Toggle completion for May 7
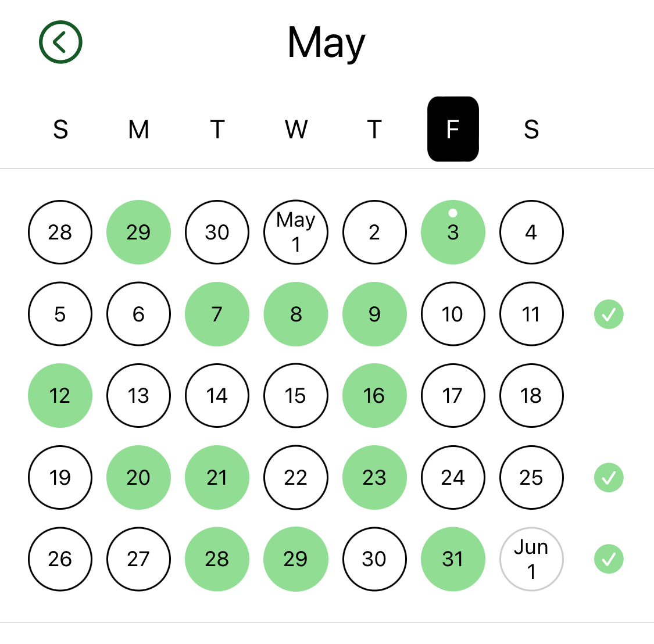The width and height of the screenshot is (654, 644). (217, 314)
